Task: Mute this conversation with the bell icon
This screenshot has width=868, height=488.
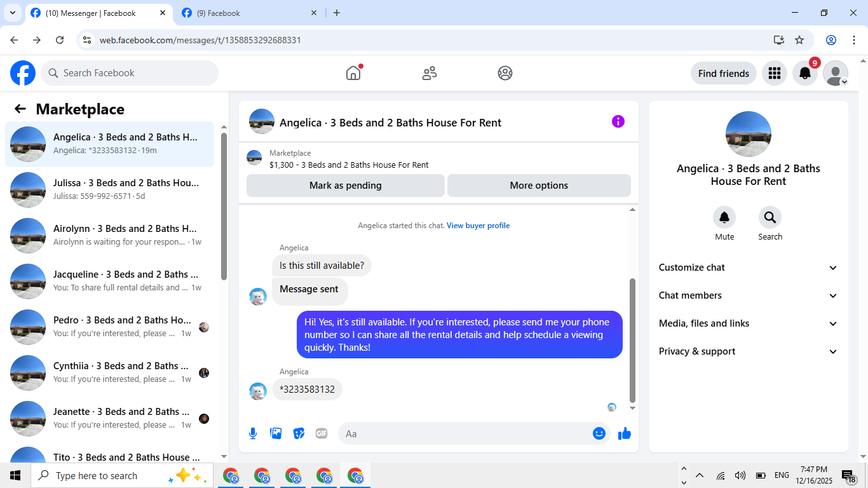Action: [x=724, y=218]
